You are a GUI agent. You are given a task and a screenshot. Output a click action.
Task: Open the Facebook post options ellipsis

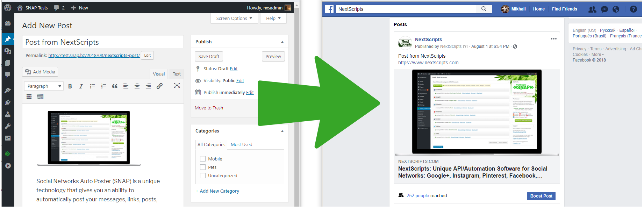click(x=554, y=39)
